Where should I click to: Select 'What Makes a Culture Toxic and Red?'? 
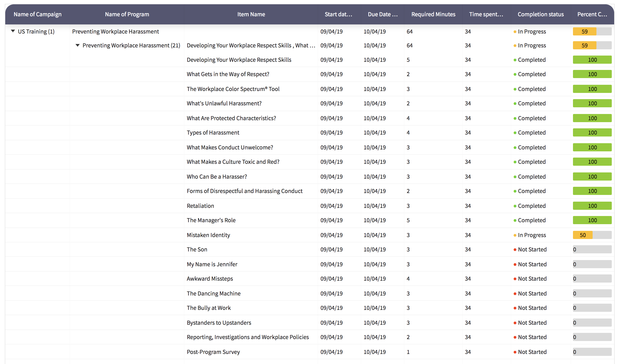[x=233, y=162]
